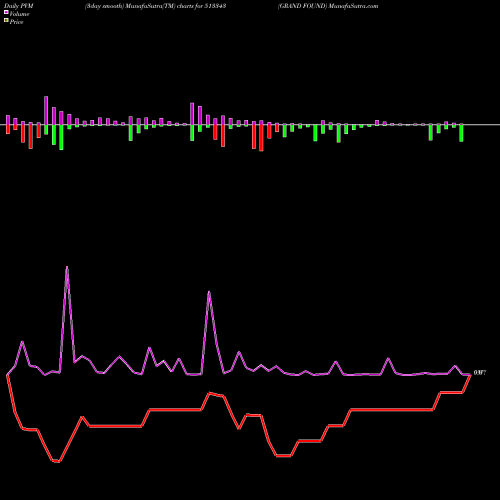Click the price value label at line end
The width and height of the screenshot is (500, 500).
pyautogui.click(x=480, y=373)
